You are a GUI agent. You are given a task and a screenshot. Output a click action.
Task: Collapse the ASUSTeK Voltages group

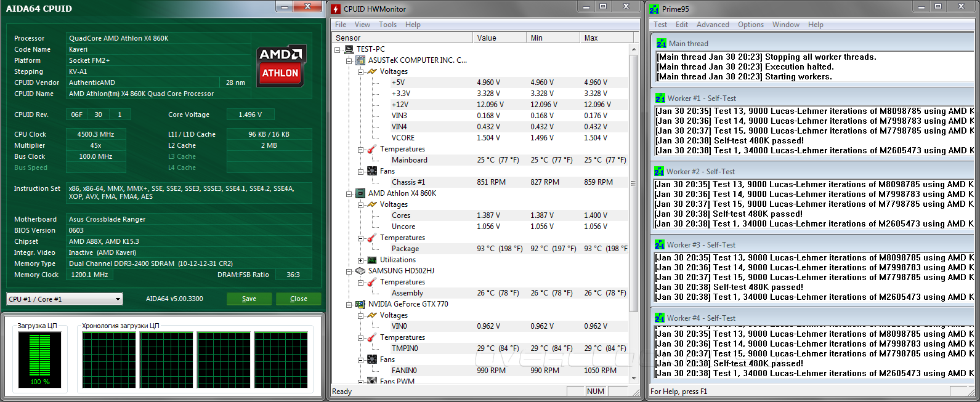click(x=360, y=71)
